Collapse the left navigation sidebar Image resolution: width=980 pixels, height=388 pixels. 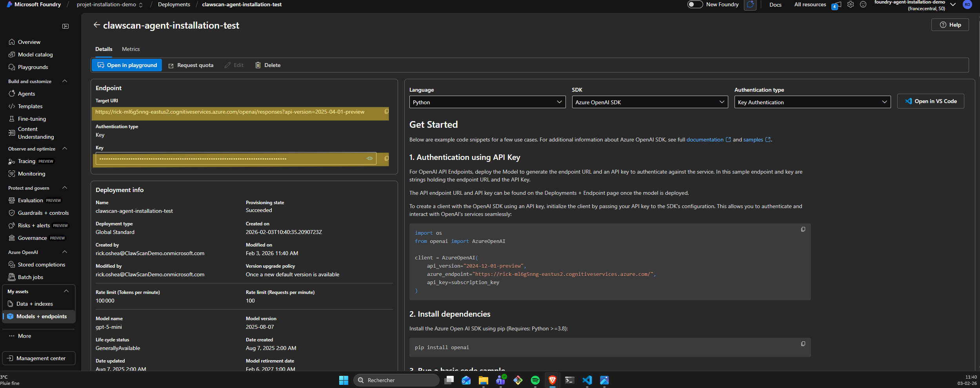[x=65, y=26]
